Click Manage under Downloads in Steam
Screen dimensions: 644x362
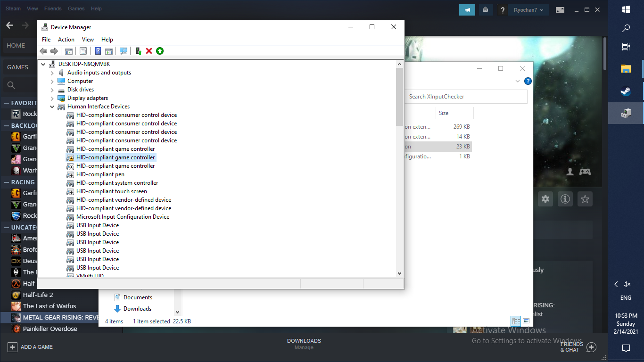(x=304, y=347)
